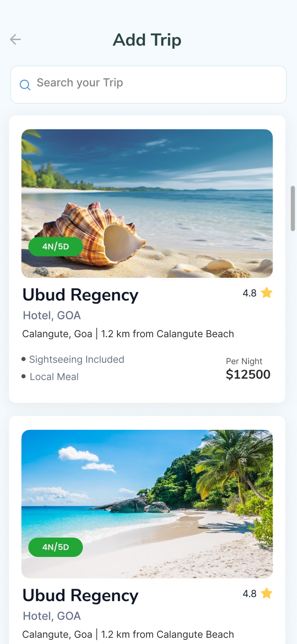Click the vertical scrollbar thumb

[x=292, y=208]
